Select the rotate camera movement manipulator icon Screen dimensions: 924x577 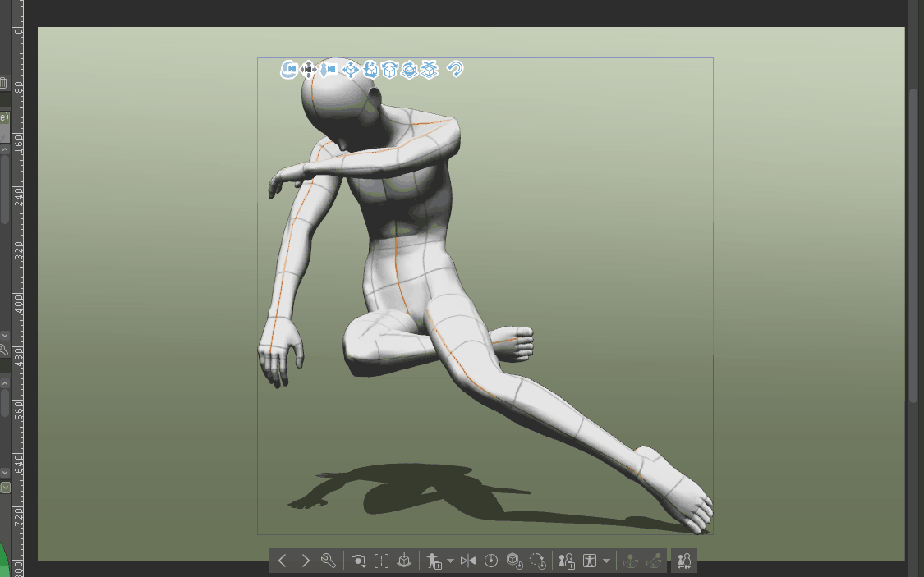click(289, 70)
